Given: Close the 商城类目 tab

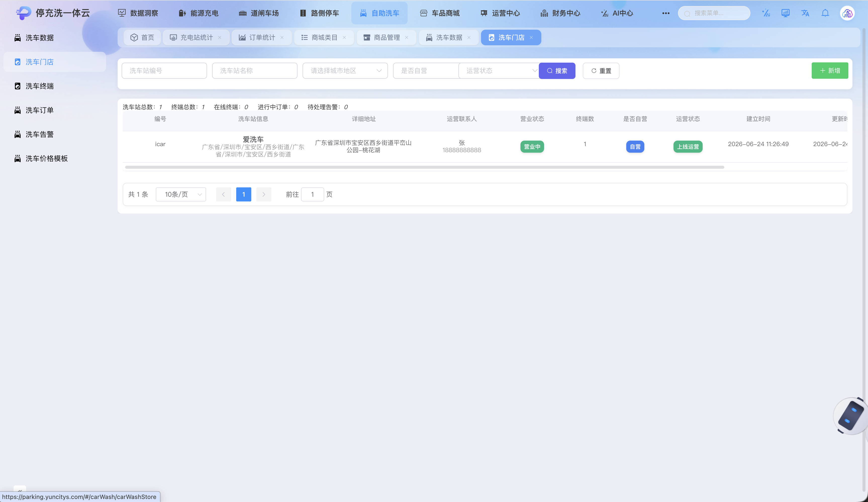Looking at the screenshot, I should click(x=344, y=37).
